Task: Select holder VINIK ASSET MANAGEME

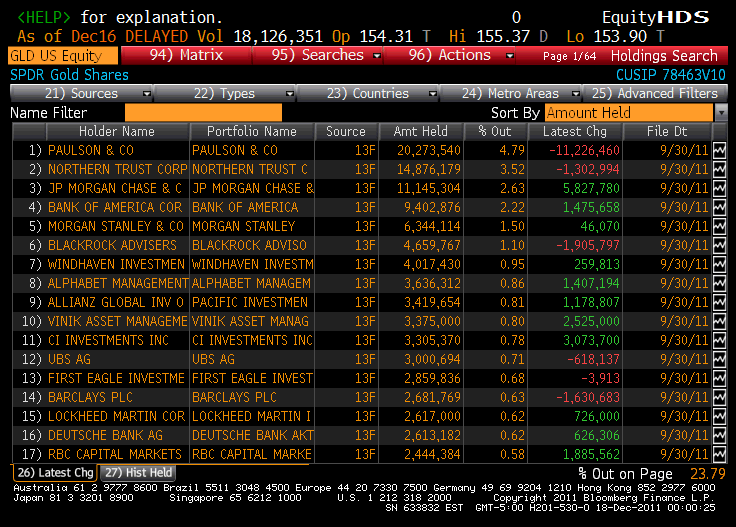Action: (118, 321)
